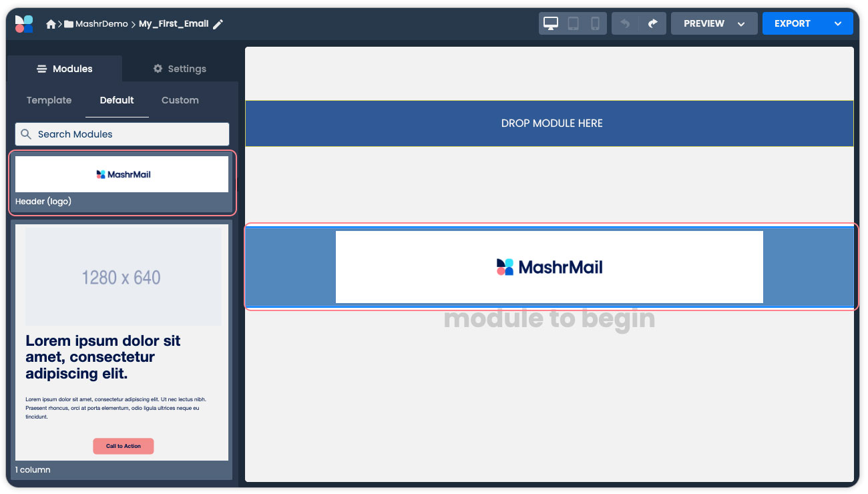Click the pencil icon to rename email
Image resolution: width=868 pixels, height=494 pixels.
point(218,24)
